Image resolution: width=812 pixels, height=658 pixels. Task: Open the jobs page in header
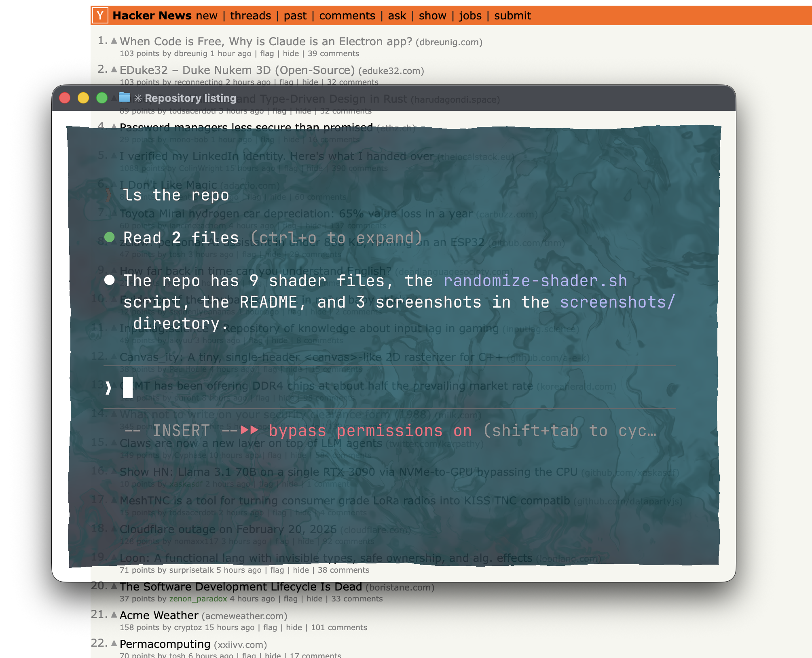(470, 16)
